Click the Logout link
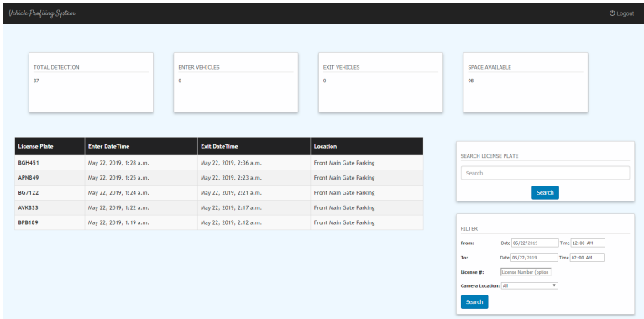Image resolution: width=644 pixels, height=319 pixels. point(621,13)
